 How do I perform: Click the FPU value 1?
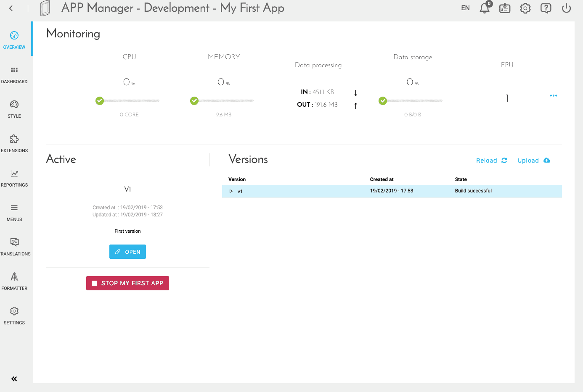(x=507, y=98)
